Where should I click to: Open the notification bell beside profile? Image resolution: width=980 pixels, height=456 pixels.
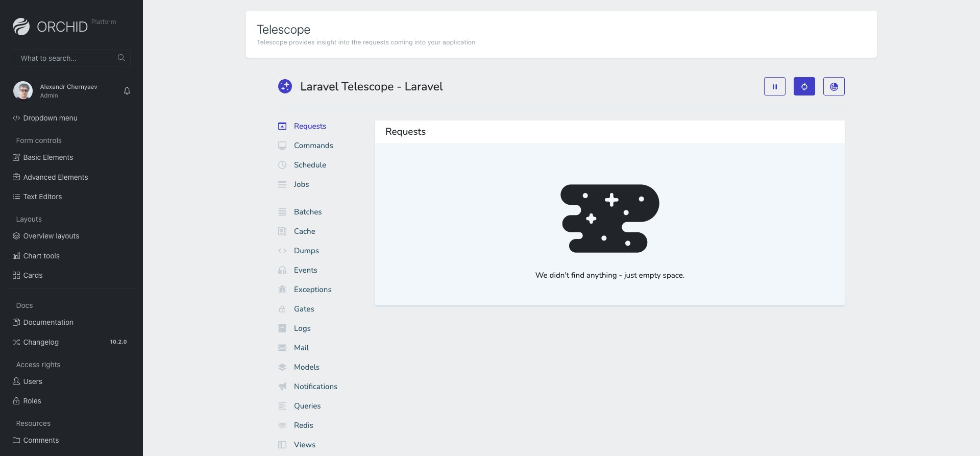coord(127,91)
